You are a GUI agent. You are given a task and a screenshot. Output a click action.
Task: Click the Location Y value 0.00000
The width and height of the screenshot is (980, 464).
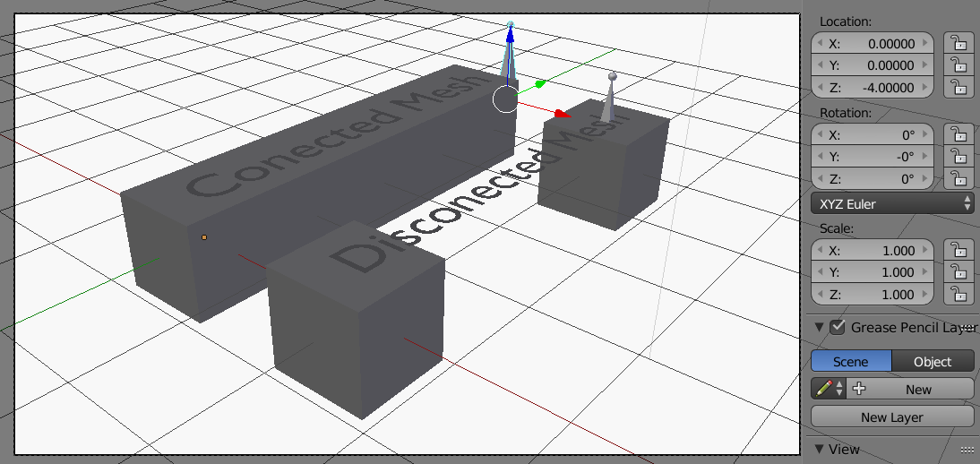[891, 65]
